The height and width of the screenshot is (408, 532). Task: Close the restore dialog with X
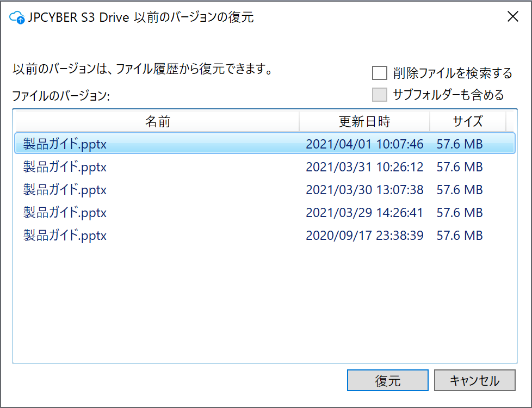[512, 16]
